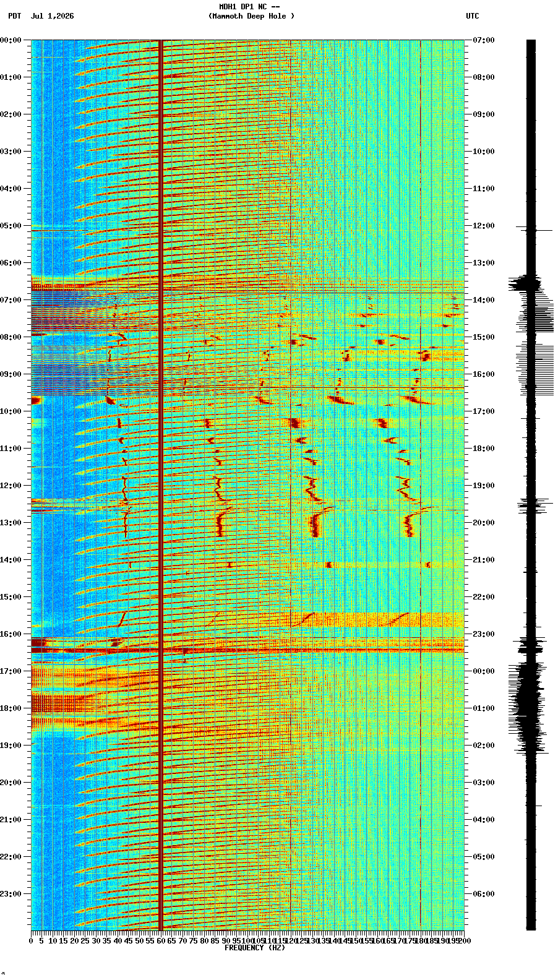Click the 0 Hz frequency axis label
558x980 pixels.
31,940
